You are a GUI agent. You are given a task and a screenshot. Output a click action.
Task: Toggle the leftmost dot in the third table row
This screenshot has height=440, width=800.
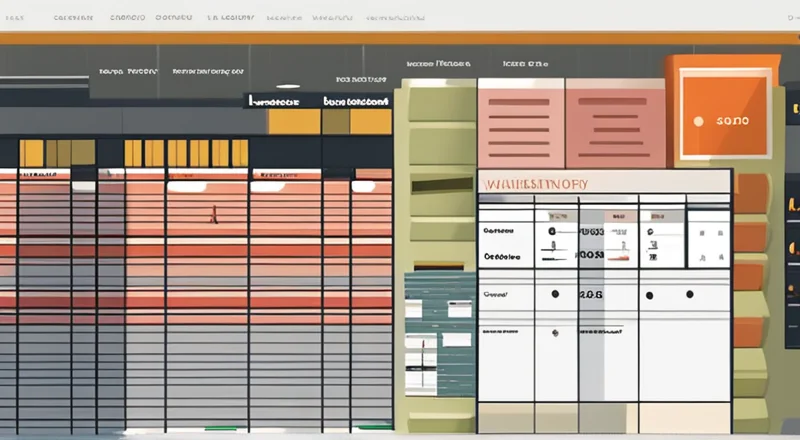coord(553,295)
